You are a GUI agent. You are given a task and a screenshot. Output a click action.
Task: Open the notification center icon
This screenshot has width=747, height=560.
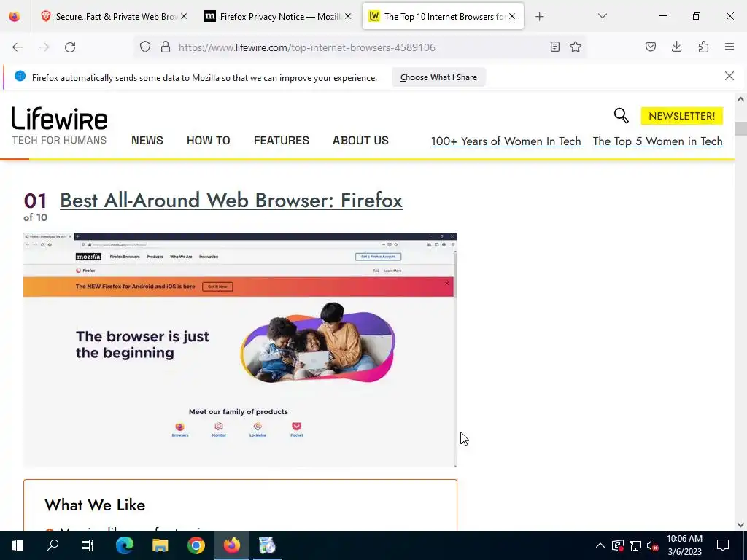tap(723, 545)
